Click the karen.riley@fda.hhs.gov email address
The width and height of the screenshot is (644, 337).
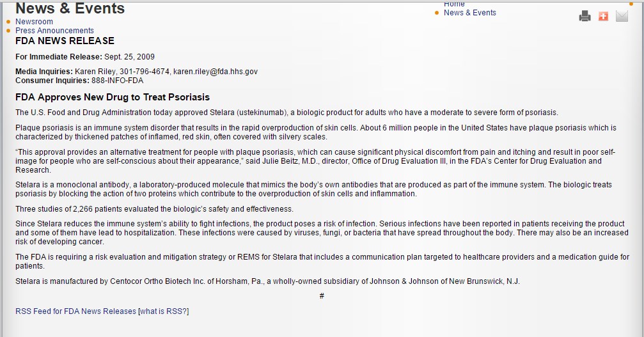[216, 72]
